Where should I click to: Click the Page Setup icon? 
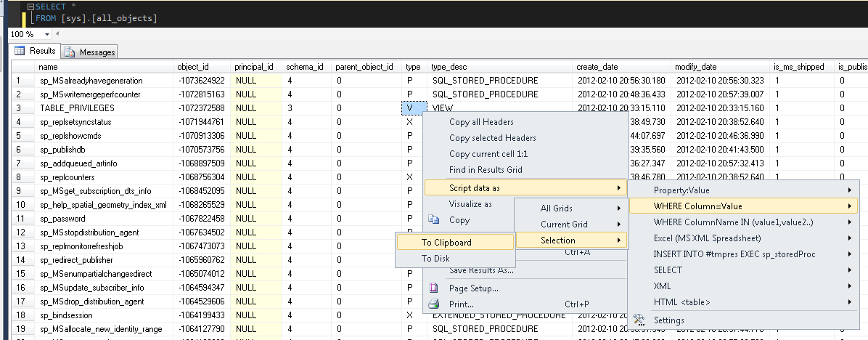pos(434,288)
